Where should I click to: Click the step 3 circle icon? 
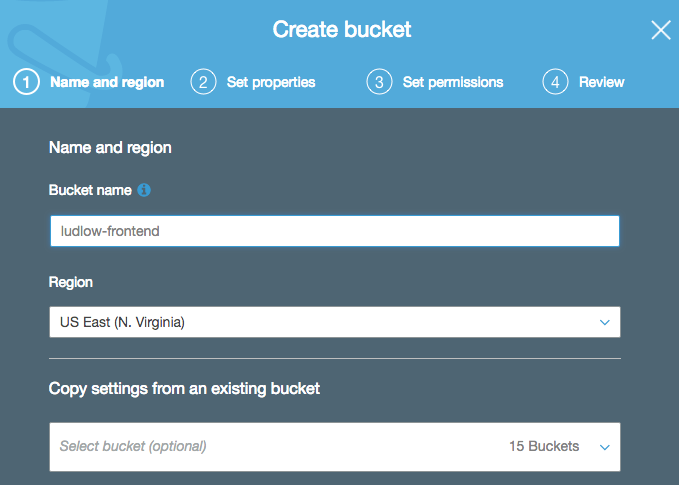379,82
